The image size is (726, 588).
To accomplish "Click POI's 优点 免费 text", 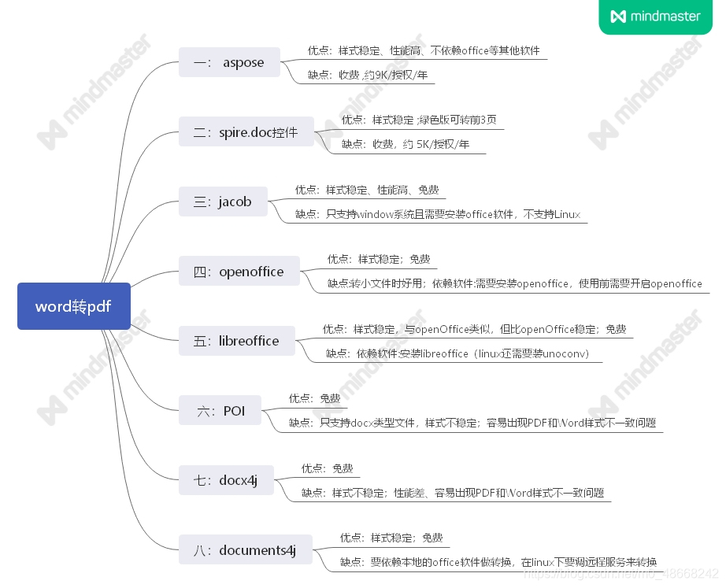I will tap(313, 398).
